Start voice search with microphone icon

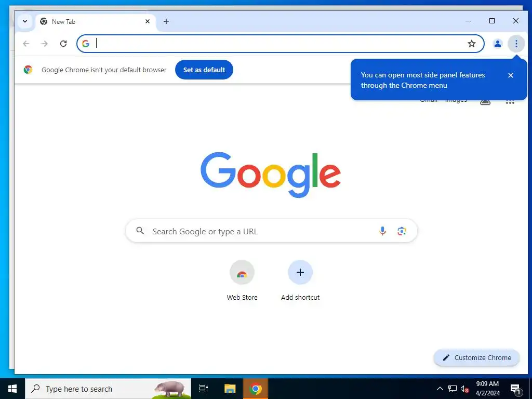click(x=382, y=231)
